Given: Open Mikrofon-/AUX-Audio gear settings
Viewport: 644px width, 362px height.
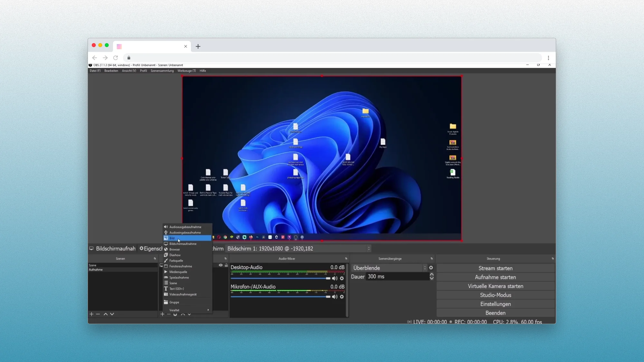Looking at the screenshot, I should [342, 297].
